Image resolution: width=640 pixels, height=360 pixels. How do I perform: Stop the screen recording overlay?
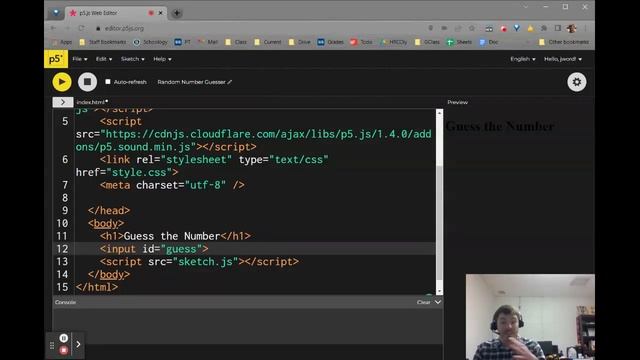64,350
